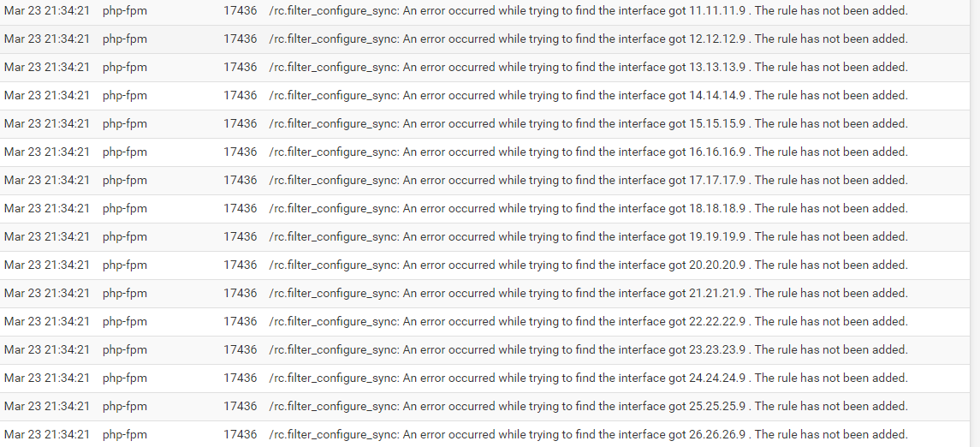Click the 17436 PID in the last row

pyautogui.click(x=240, y=434)
